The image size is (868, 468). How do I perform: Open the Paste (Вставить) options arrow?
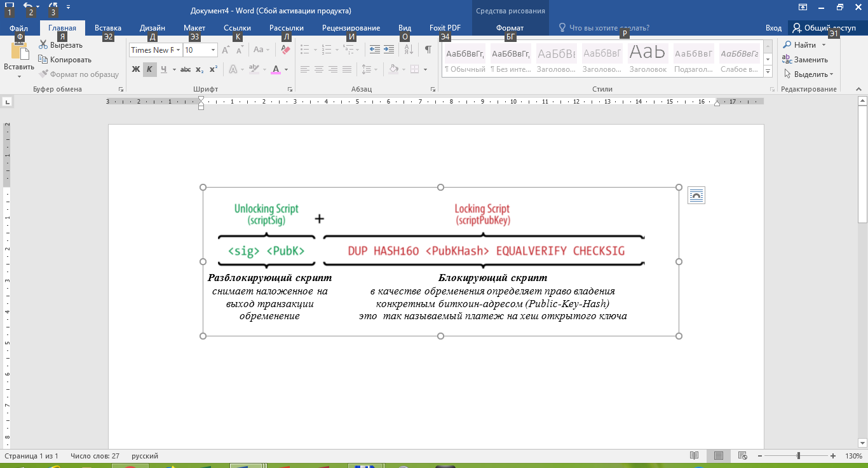coord(19,76)
